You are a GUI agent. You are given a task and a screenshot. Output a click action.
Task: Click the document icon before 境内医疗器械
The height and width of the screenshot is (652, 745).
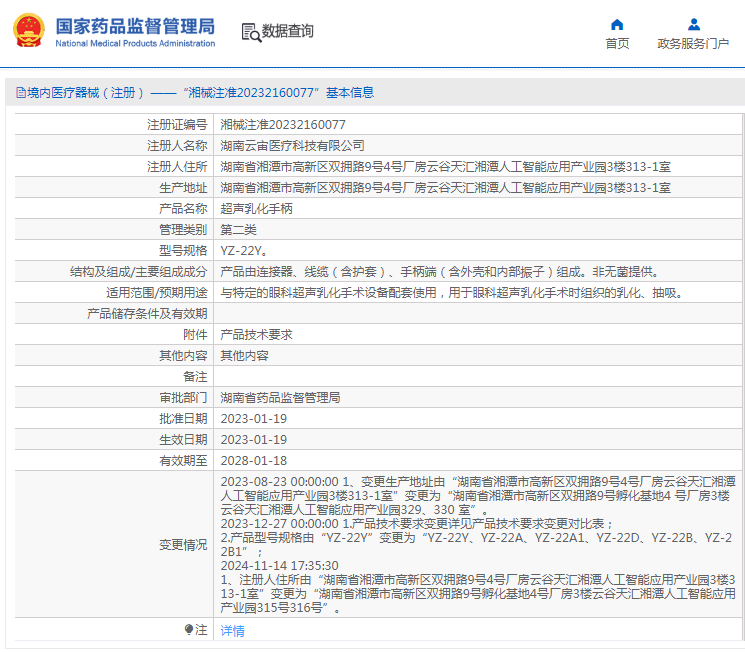coord(20,92)
